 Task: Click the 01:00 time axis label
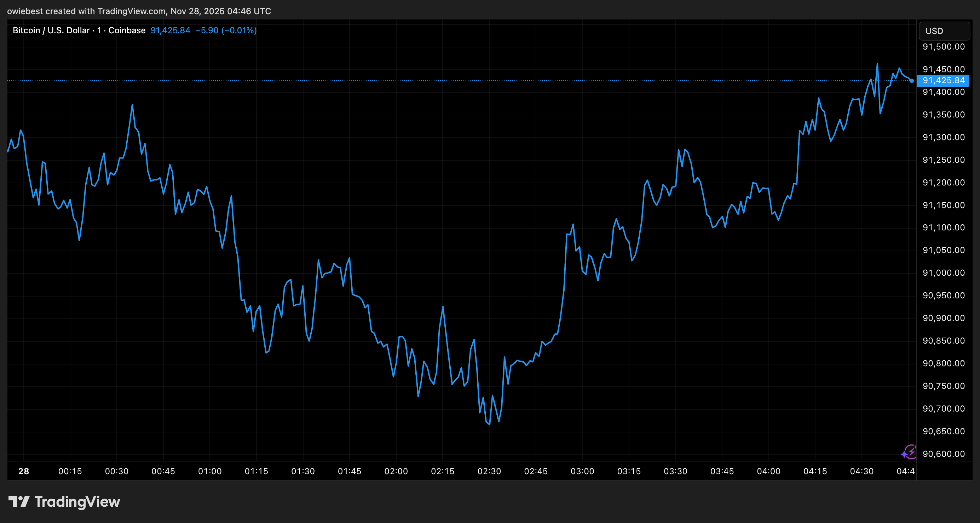pos(209,471)
